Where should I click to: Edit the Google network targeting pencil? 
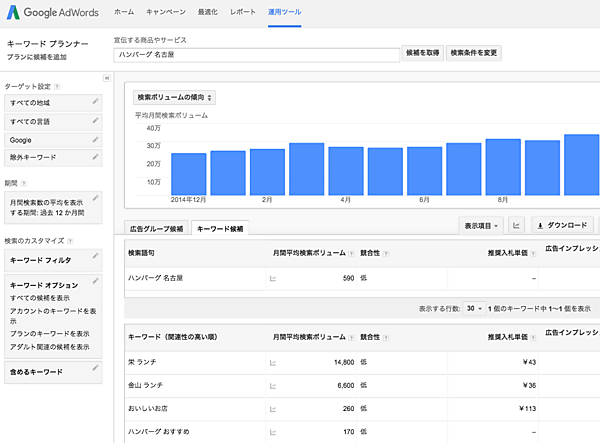pyautogui.click(x=95, y=139)
